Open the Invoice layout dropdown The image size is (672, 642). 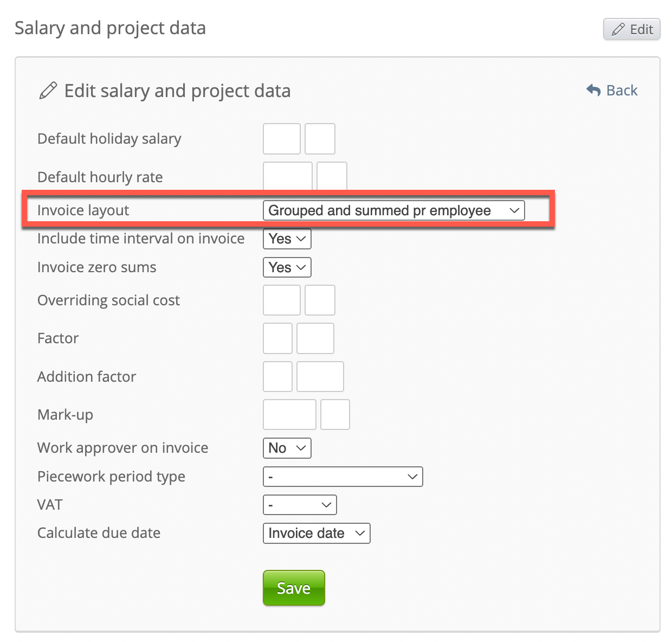[x=393, y=210]
